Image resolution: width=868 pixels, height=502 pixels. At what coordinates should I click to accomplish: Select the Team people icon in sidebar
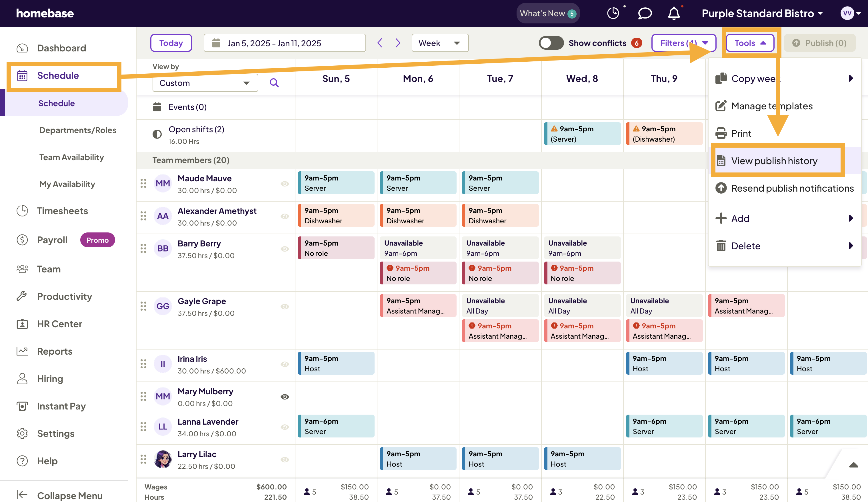point(22,269)
